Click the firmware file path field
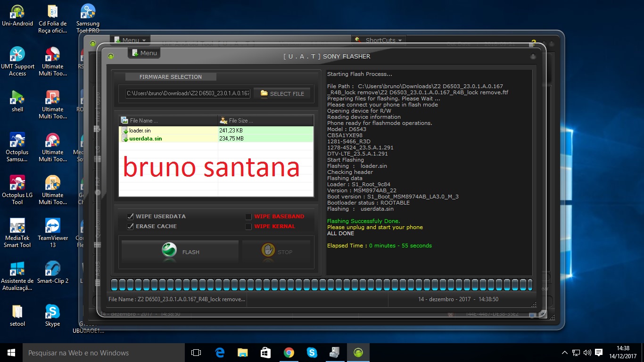 188,93
